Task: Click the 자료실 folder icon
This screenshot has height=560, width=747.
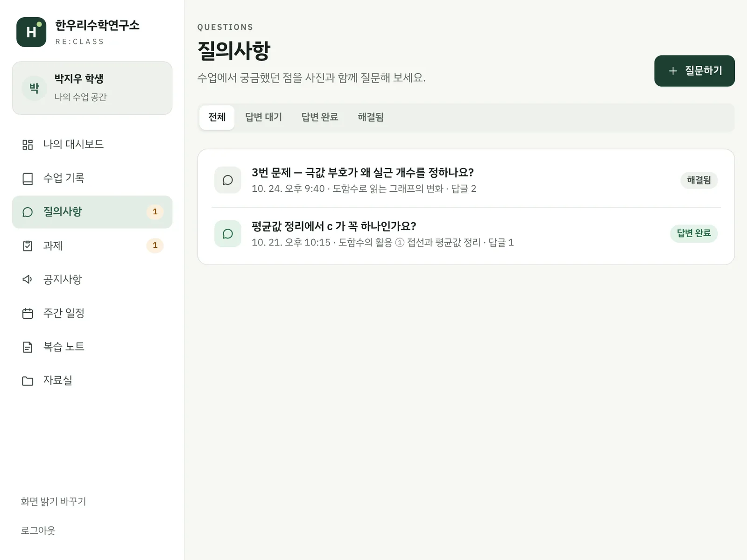Action: (28, 381)
